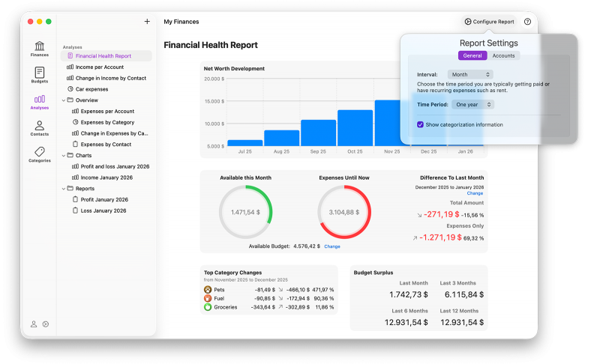600x364 pixels.
Task: Select Expenses by Category in sidebar
Action: click(106, 122)
